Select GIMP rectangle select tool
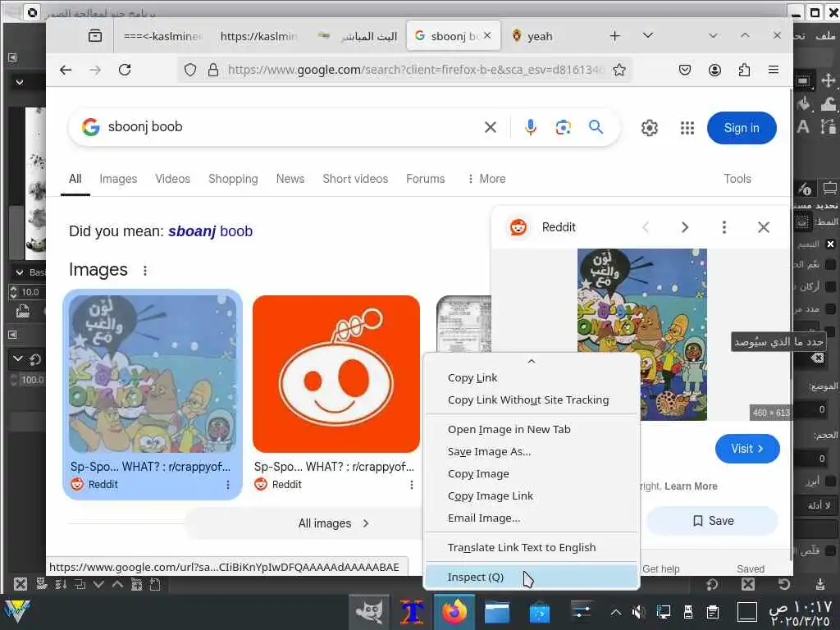Viewport: 840px width, 630px height. (x=803, y=80)
